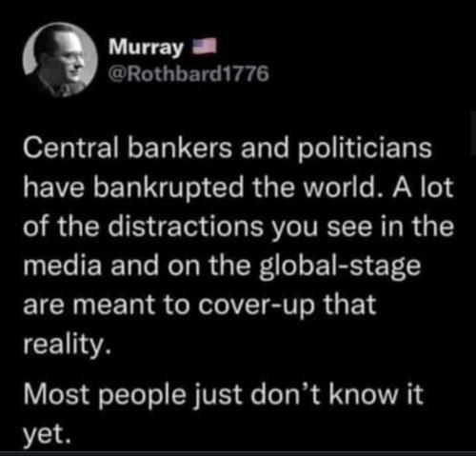
Task: Click the scrollbar thumb on the right edge
Action: pos(474,131)
